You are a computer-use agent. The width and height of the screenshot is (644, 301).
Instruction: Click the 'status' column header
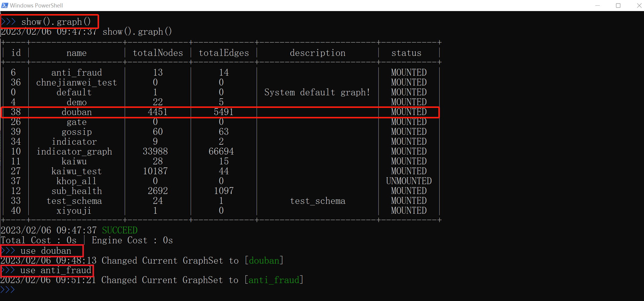[x=406, y=53]
